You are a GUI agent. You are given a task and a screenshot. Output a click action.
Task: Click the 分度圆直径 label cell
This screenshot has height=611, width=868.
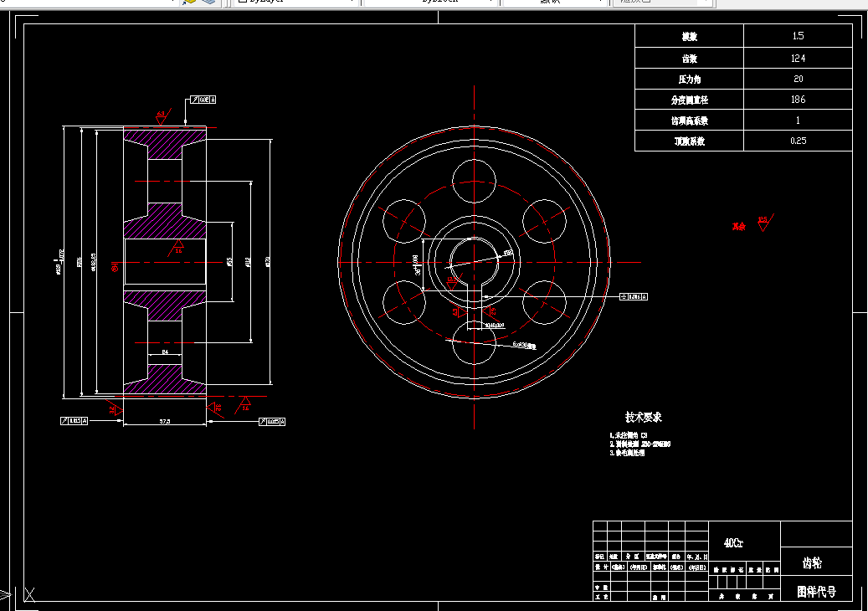[x=689, y=100]
